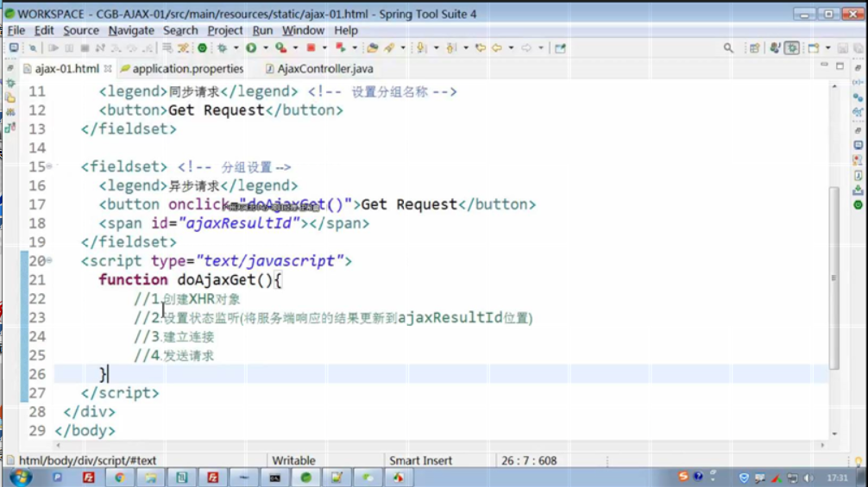Screen dimensions: 868x487
Task: Switch to the Debug perspective icon
Action: [792, 48]
